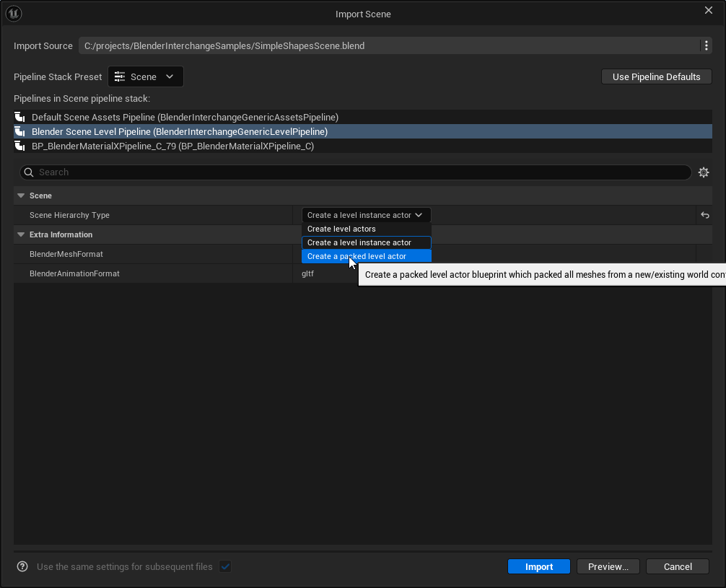Click the Preview... button

pyautogui.click(x=608, y=566)
